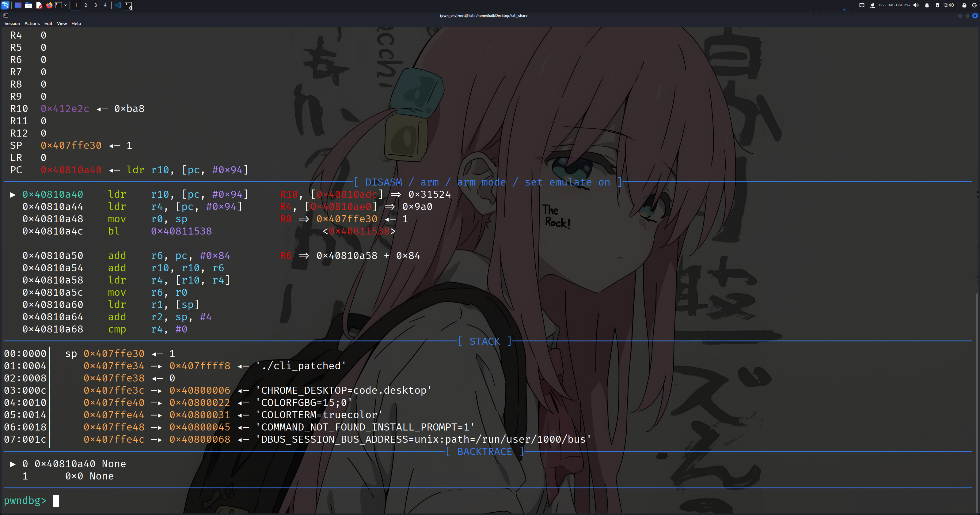Switch to workspace 2
Image resolution: width=980 pixels, height=515 pixels.
(85, 5)
